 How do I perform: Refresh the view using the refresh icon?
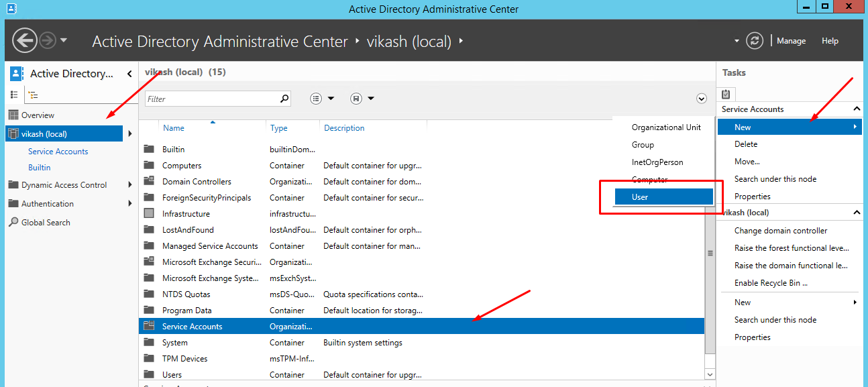[x=755, y=41]
